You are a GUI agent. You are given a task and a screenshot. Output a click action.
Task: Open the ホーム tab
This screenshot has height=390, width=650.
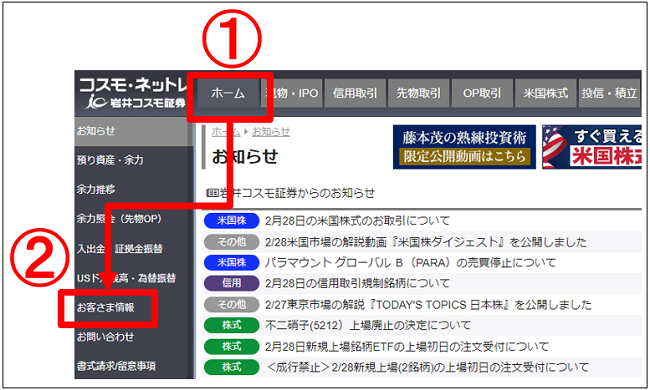coord(228,93)
